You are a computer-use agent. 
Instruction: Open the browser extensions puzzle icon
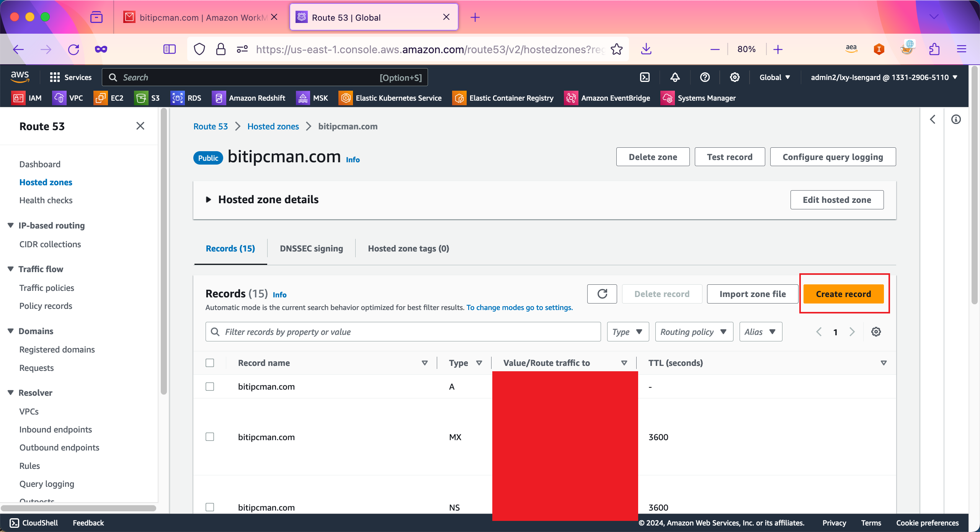click(x=934, y=49)
